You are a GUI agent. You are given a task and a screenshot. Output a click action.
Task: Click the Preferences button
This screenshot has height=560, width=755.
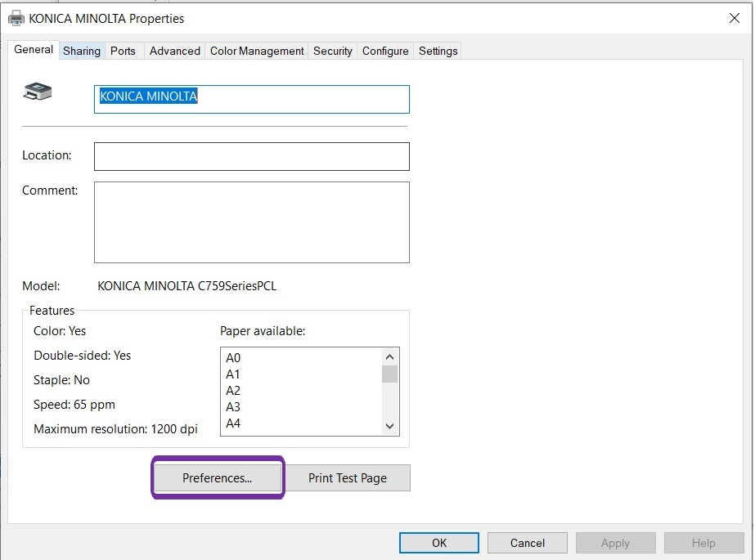(x=217, y=477)
